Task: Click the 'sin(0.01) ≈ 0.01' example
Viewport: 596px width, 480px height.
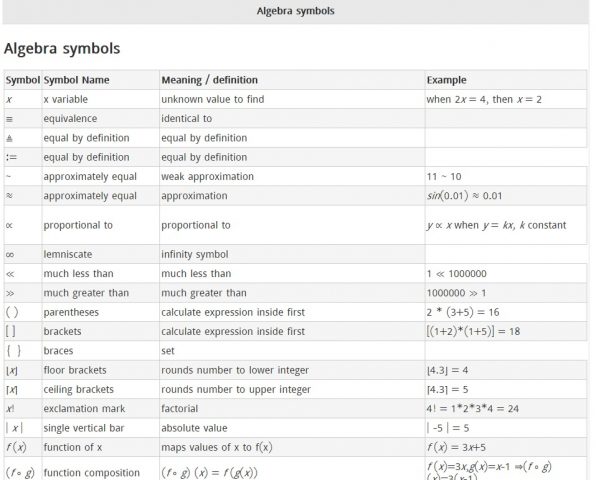Action: point(464,196)
